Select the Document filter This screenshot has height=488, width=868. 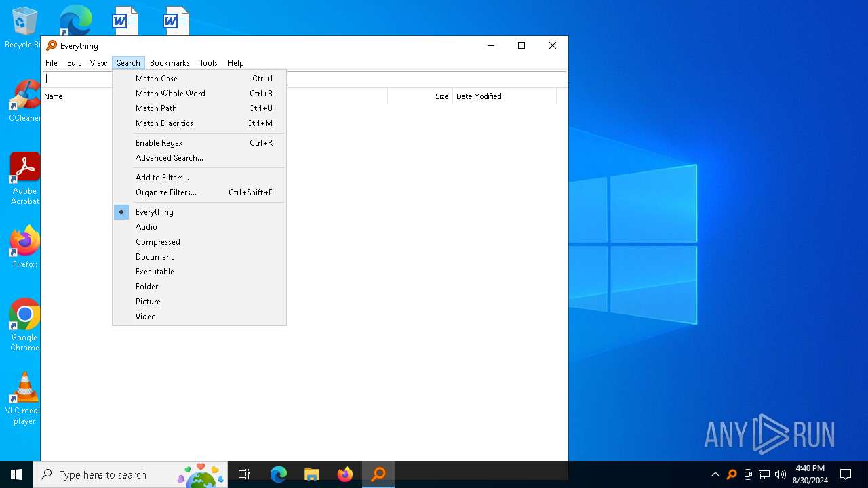[199, 257]
